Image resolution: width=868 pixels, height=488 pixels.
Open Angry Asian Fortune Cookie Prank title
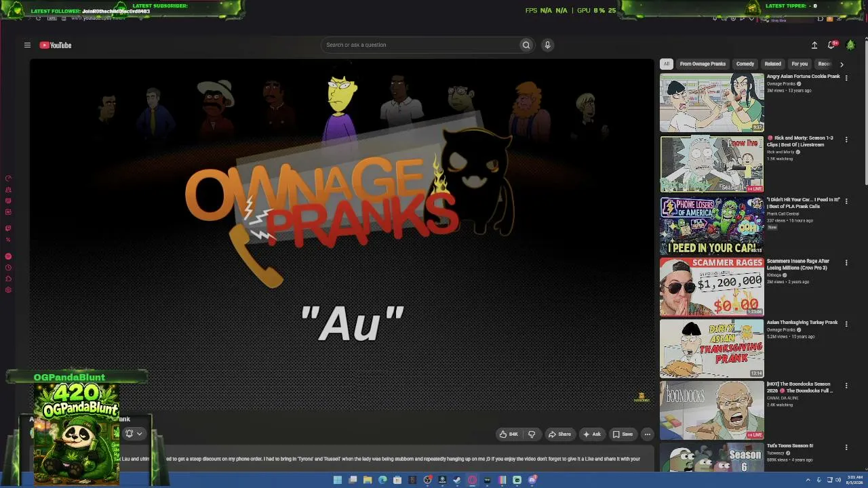pos(803,77)
